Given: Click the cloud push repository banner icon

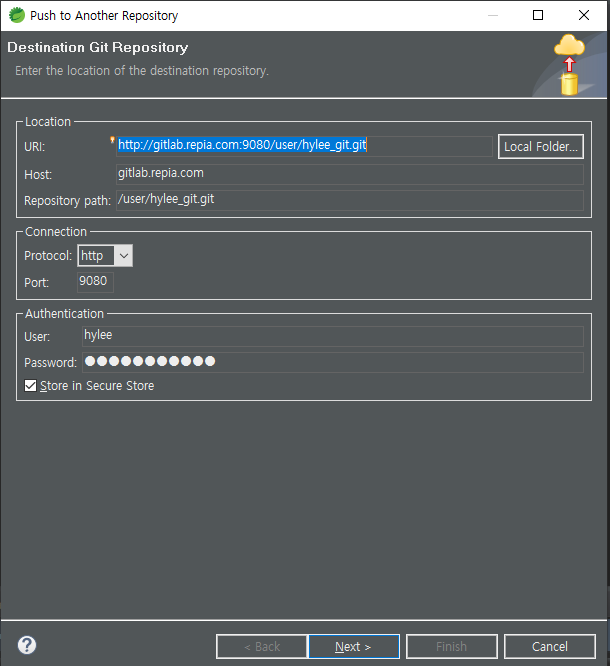Looking at the screenshot, I should coord(569,64).
